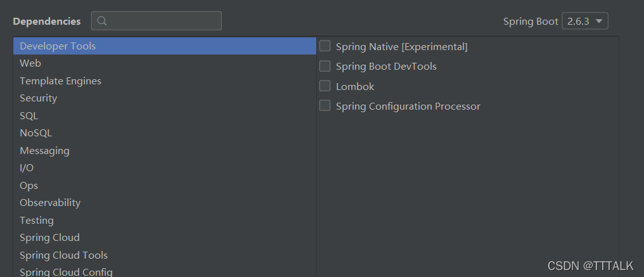Focus the Dependencies search field
The image size is (644, 277).
(157, 21)
